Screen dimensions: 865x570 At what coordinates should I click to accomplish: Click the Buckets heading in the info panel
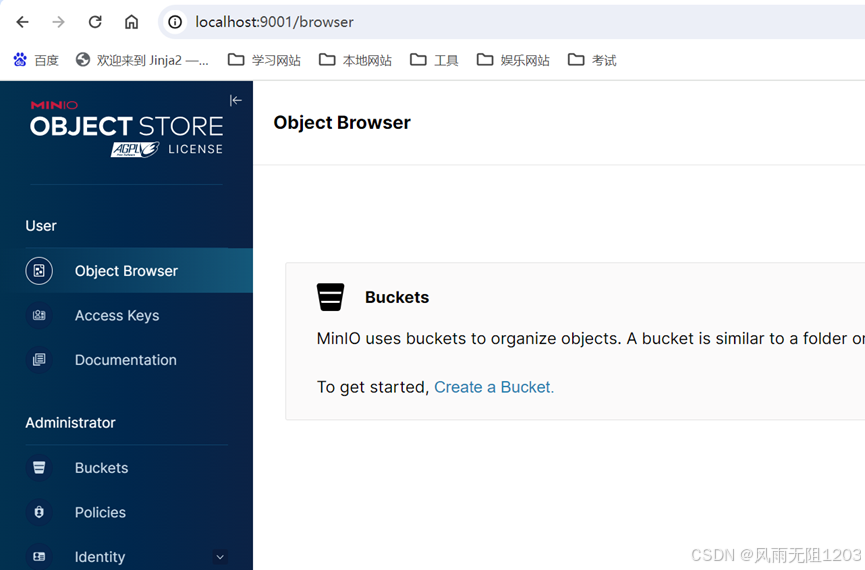(x=397, y=297)
